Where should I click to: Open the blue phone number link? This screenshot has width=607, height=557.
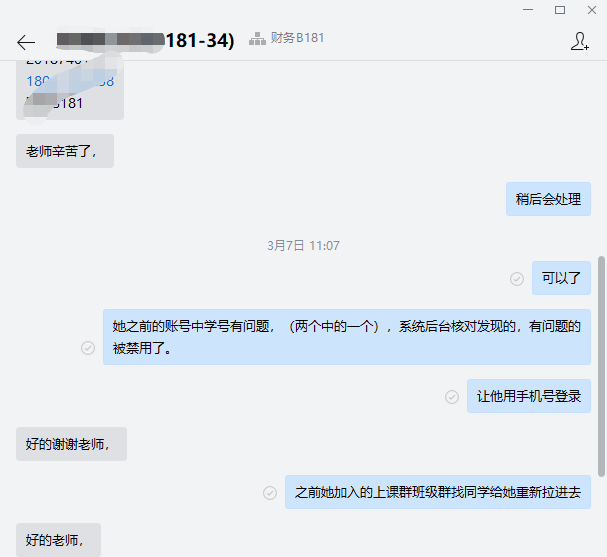pos(70,81)
